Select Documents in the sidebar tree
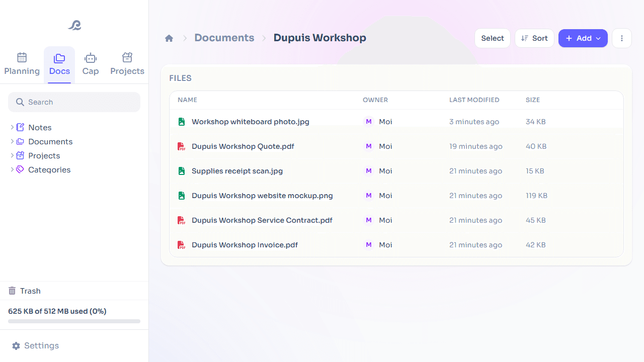Image resolution: width=644 pixels, height=362 pixels. [50, 141]
